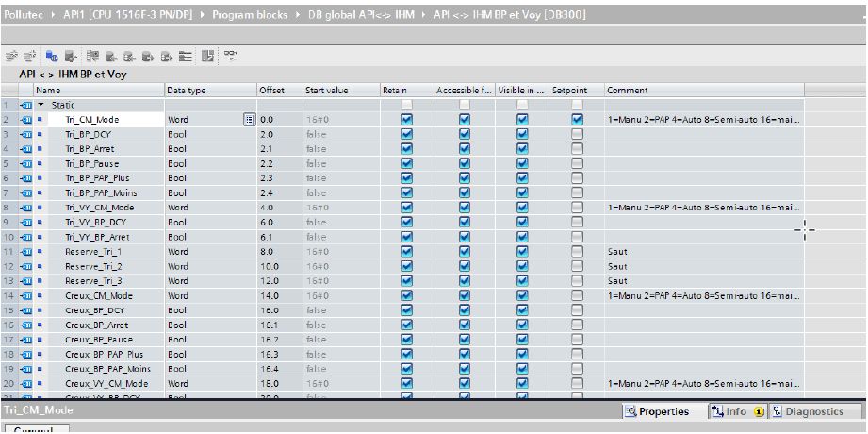The width and height of the screenshot is (868, 434).
Task: Collapse the Static tree node
Action: 41,105
